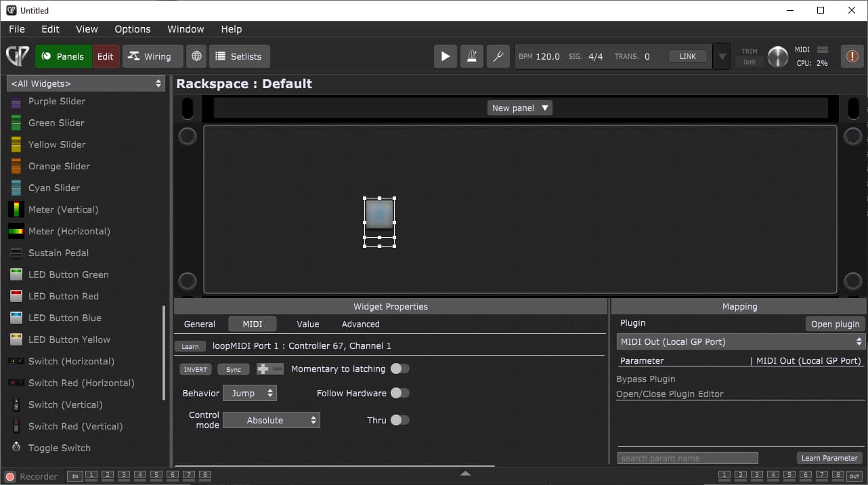Viewport: 868px width, 485px height.
Task: Enable the Momentary to latching toggle
Action: pyautogui.click(x=399, y=368)
